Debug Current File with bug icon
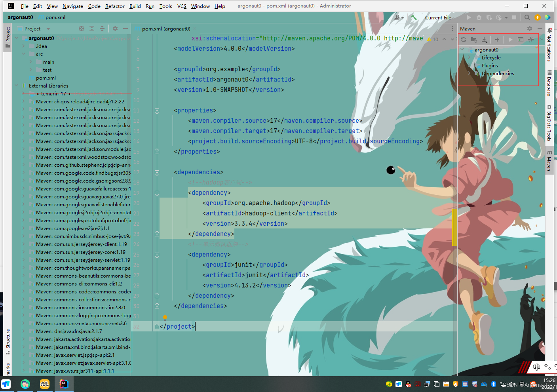Image resolution: width=557 pixels, height=392 pixels. [479, 17]
